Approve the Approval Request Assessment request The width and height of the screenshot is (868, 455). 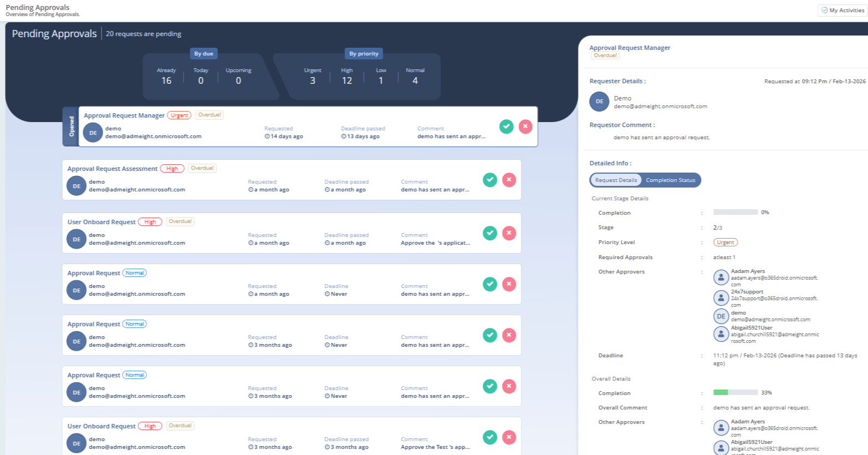click(490, 180)
